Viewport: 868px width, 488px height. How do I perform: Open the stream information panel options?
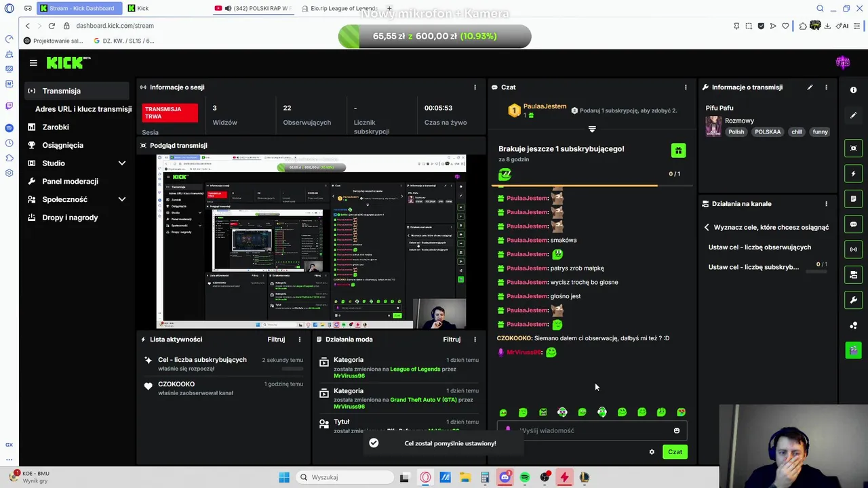click(x=826, y=87)
